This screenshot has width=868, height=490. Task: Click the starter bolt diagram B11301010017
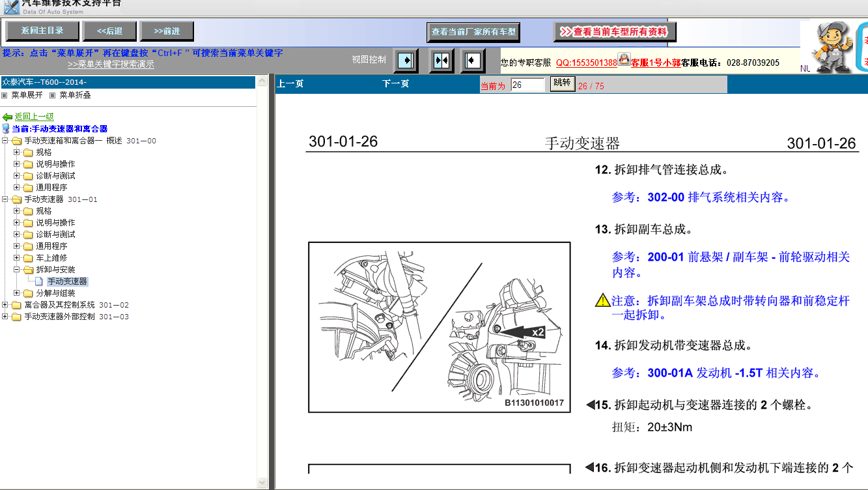click(440, 327)
